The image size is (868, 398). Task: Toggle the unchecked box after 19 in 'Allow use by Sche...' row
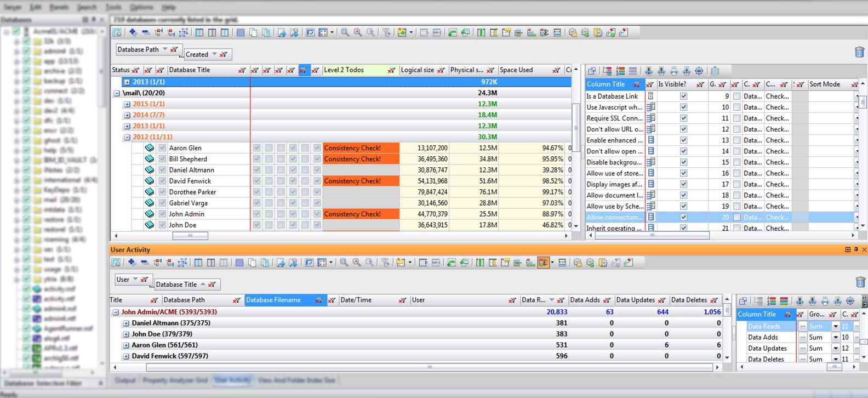point(737,206)
